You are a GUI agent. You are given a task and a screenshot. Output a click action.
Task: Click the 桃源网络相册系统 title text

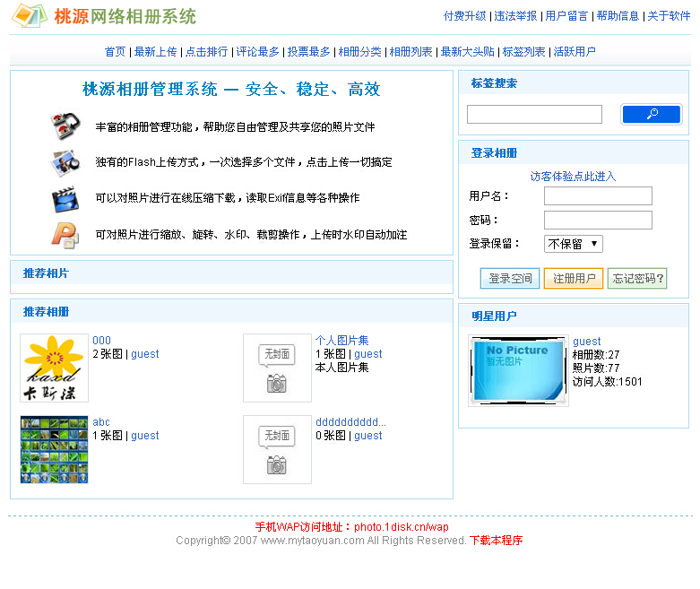125,16
